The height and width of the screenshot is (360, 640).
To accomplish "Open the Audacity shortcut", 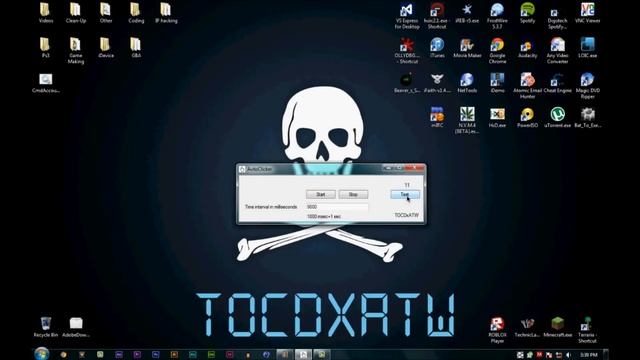I will click(527, 48).
